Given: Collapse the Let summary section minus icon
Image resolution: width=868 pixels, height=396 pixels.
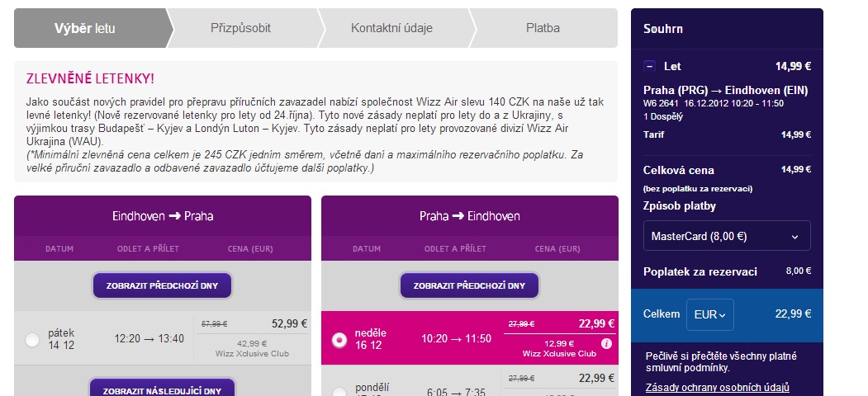Looking at the screenshot, I should coord(651,66).
